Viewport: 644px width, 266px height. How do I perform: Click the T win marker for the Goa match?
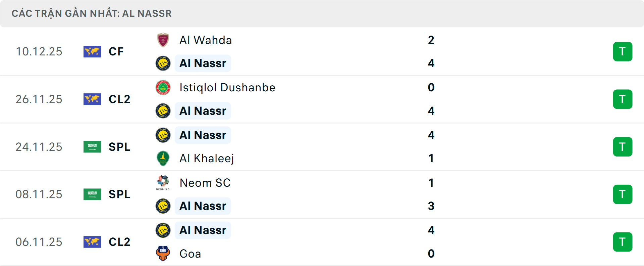click(623, 242)
